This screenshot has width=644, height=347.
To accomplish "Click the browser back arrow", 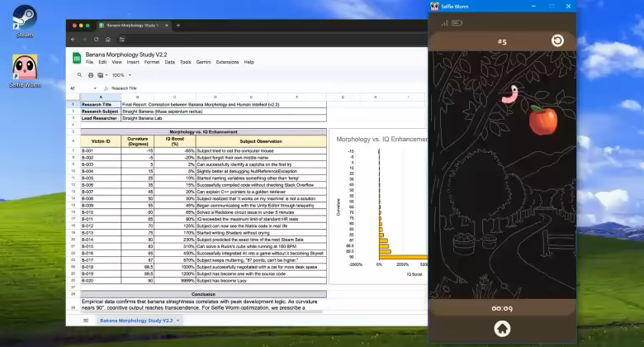I will click(73, 40).
